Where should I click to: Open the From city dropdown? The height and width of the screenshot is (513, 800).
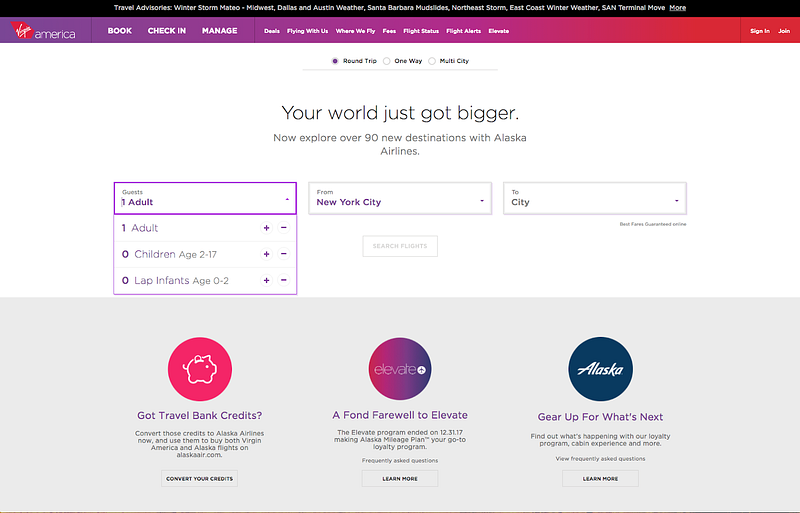(x=400, y=198)
